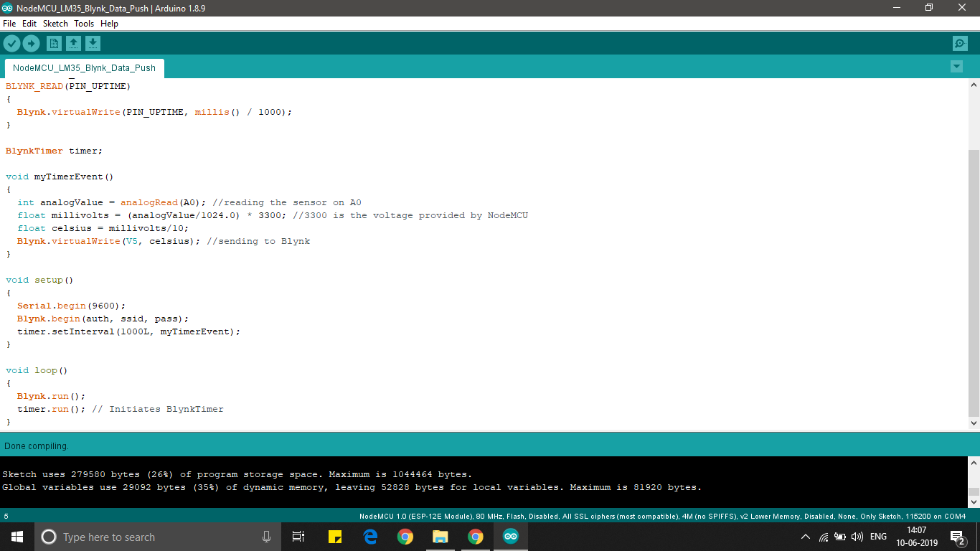Viewport: 980px width, 551px height.
Task: Click the 'void loop()' line
Action: point(37,370)
